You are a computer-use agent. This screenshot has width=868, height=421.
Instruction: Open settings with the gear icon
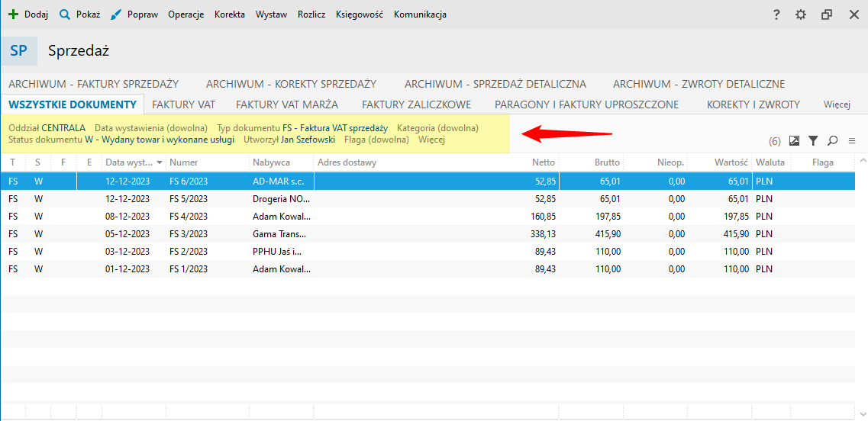pyautogui.click(x=801, y=15)
